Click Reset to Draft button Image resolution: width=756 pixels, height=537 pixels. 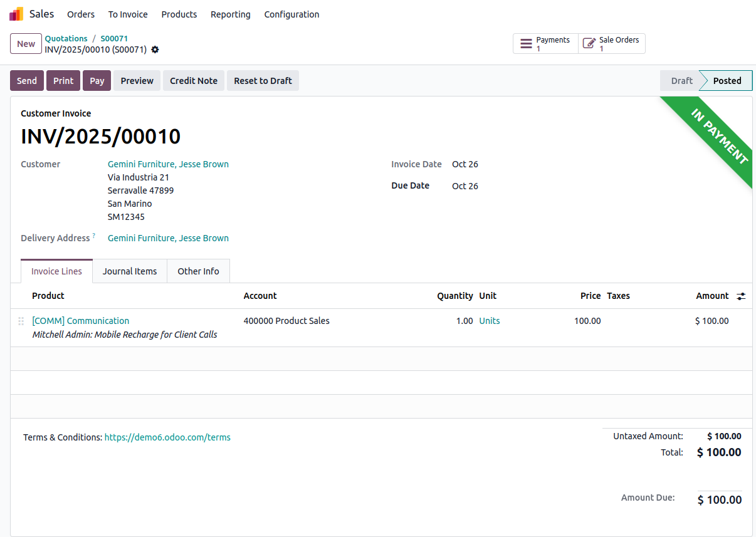[263, 81]
